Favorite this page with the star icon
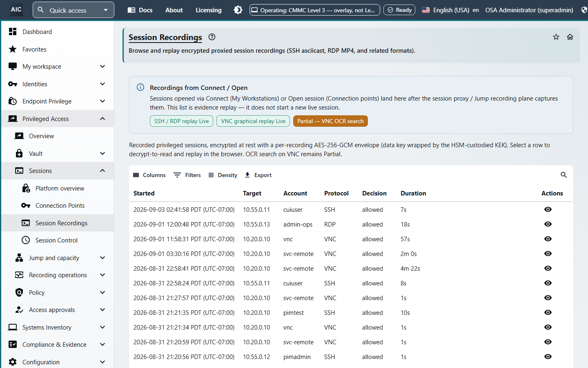588x368 pixels. (x=556, y=37)
